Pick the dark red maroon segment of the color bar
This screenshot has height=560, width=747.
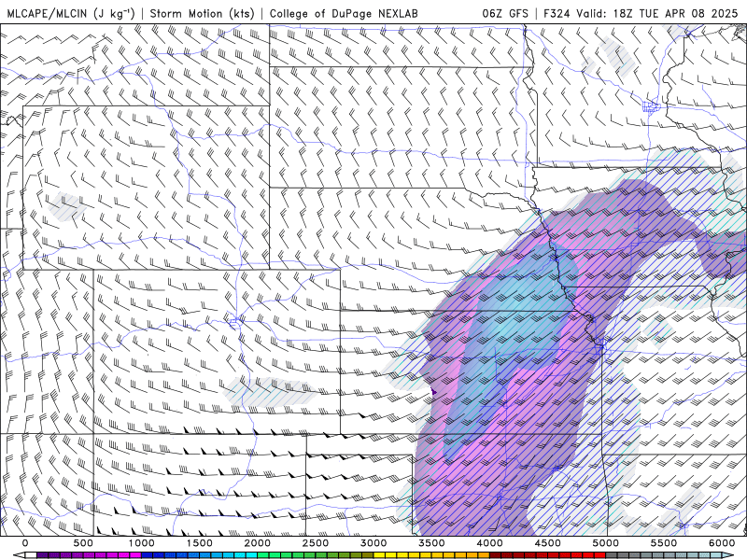click(x=496, y=555)
